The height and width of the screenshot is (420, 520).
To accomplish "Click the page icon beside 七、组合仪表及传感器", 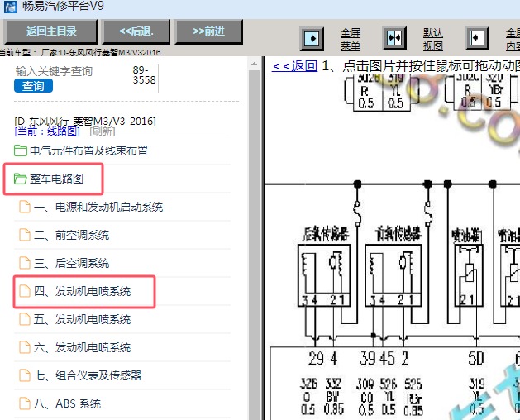I will [25, 375].
